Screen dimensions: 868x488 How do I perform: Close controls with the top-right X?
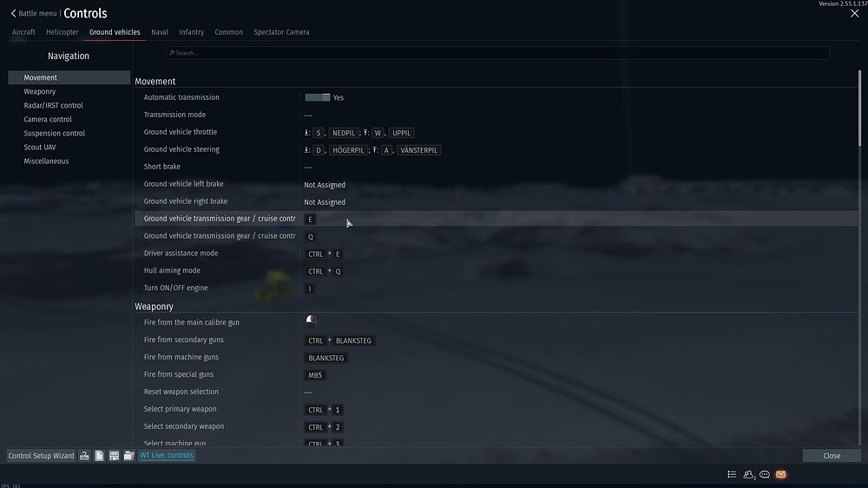tap(855, 13)
